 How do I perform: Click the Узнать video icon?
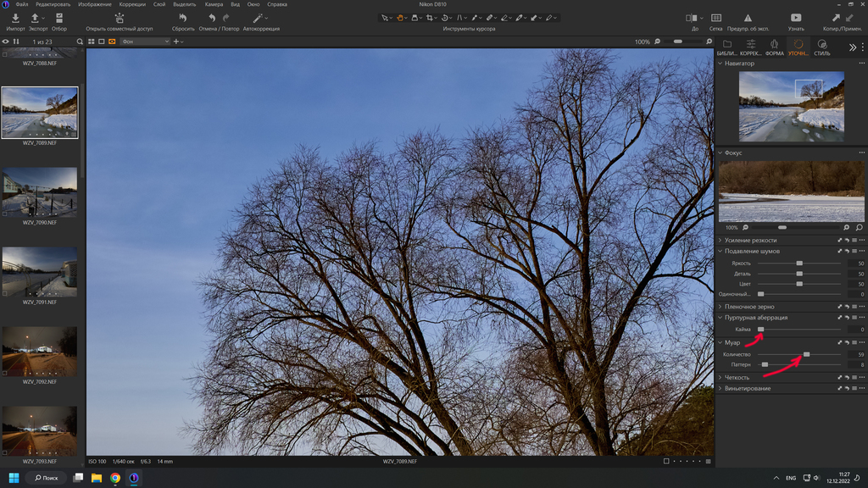click(x=796, y=19)
